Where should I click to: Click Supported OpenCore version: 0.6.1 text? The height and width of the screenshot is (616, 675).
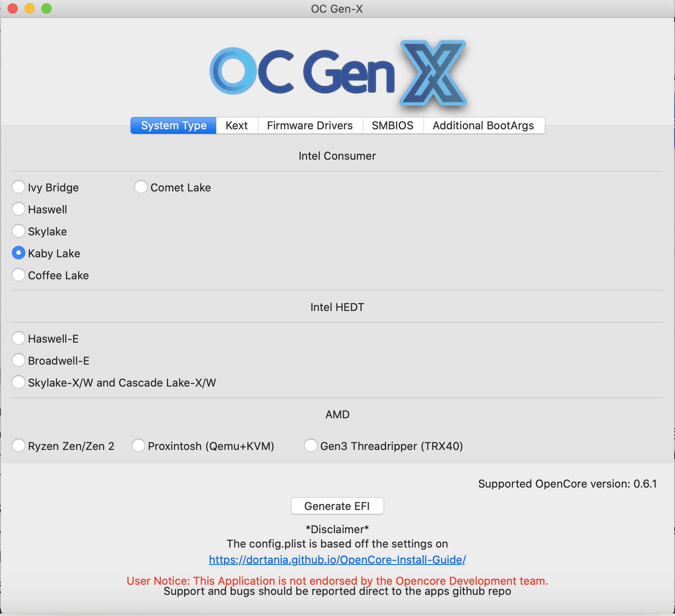point(567,484)
